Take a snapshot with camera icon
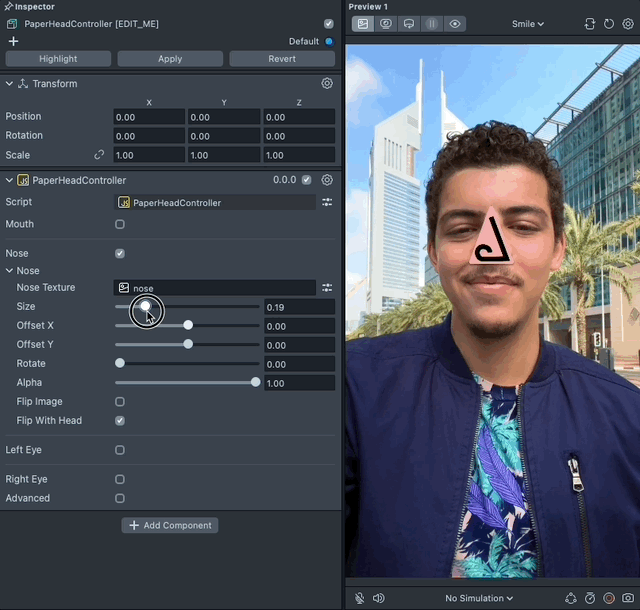The width and height of the screenshot is (640, 610). [x=628, y=598]
